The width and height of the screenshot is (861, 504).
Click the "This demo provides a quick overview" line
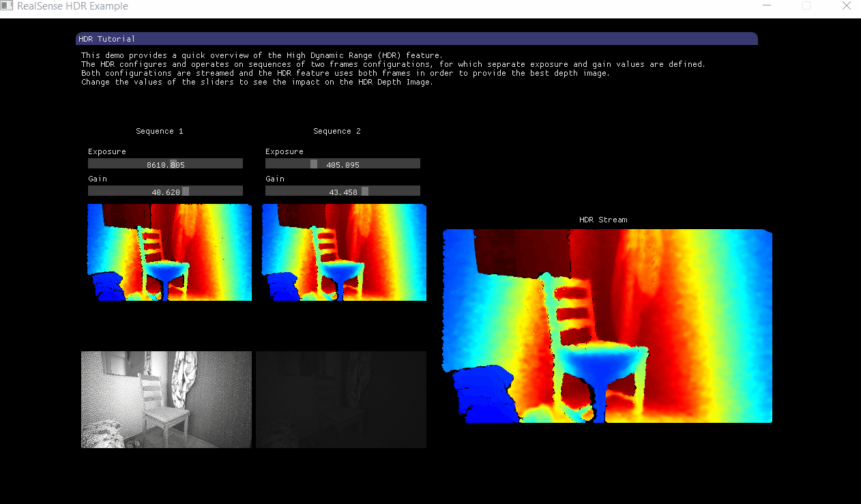(x=262, y=55)
